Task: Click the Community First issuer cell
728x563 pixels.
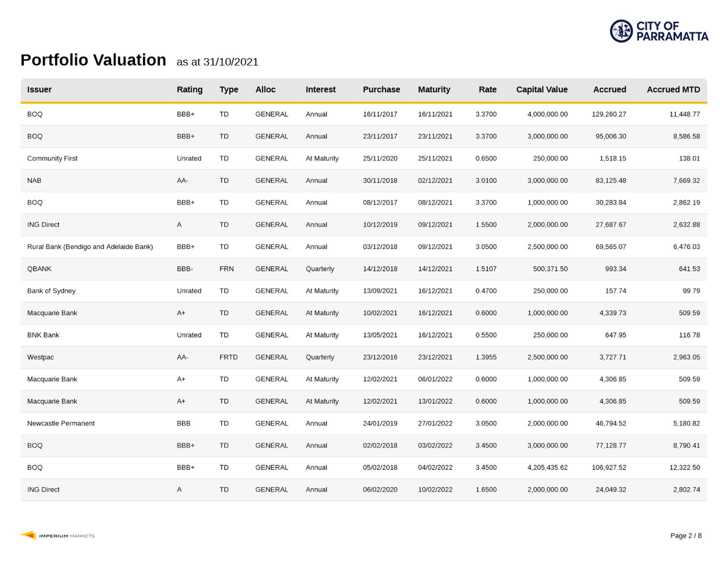Action: [52, 158]
